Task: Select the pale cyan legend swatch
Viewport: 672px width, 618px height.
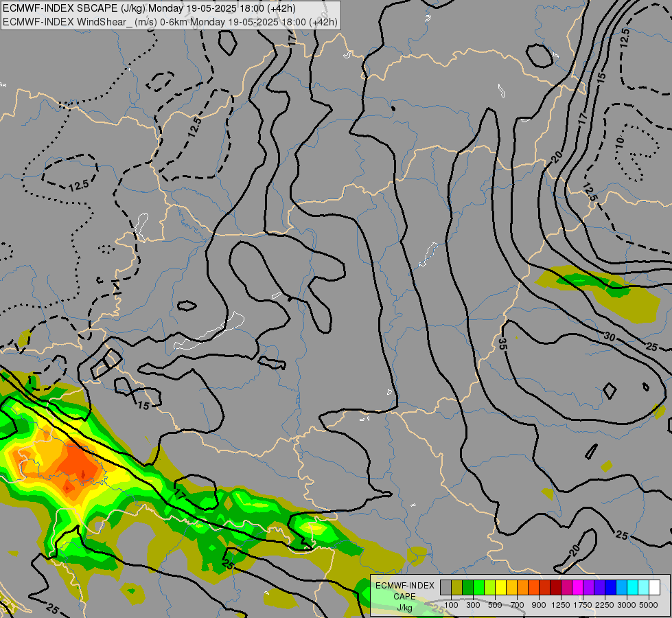Action: [643, 588]
